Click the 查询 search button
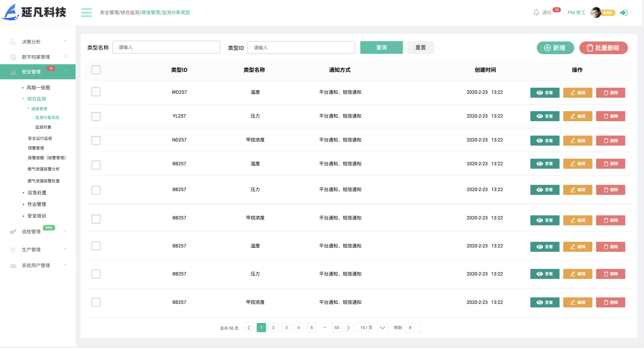This screenshot has width=644, height=348. pyautogui.click(x=381, y=47)
